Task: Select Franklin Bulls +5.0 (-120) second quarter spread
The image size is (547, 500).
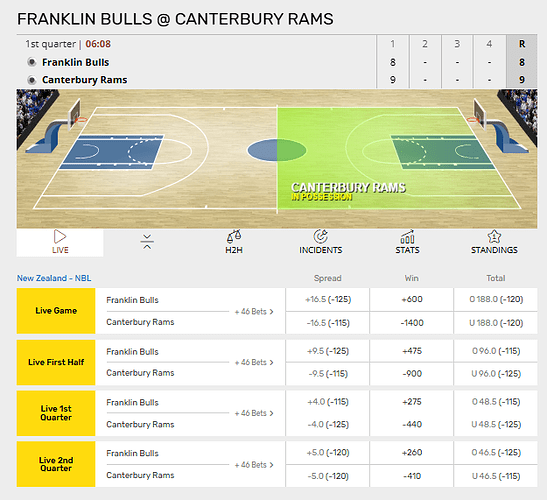Action: coord(328,453)
